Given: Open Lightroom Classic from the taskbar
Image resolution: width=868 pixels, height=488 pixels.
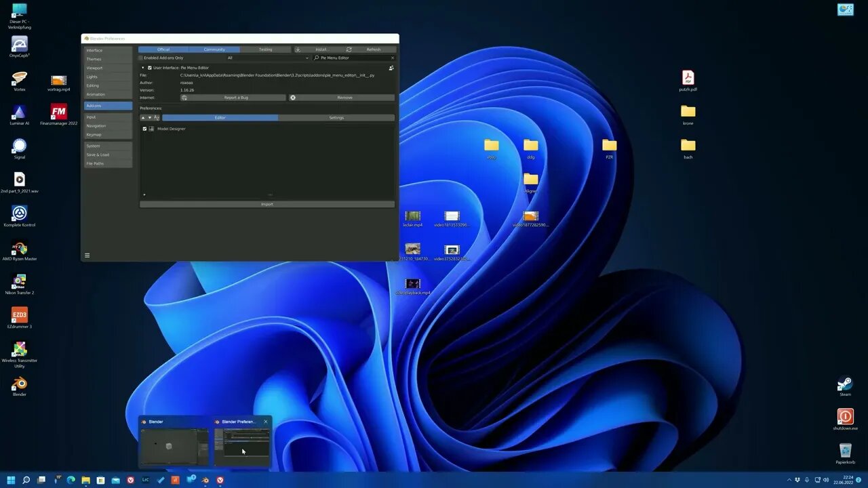Looking at the screenshot, I should click(145, 480).
